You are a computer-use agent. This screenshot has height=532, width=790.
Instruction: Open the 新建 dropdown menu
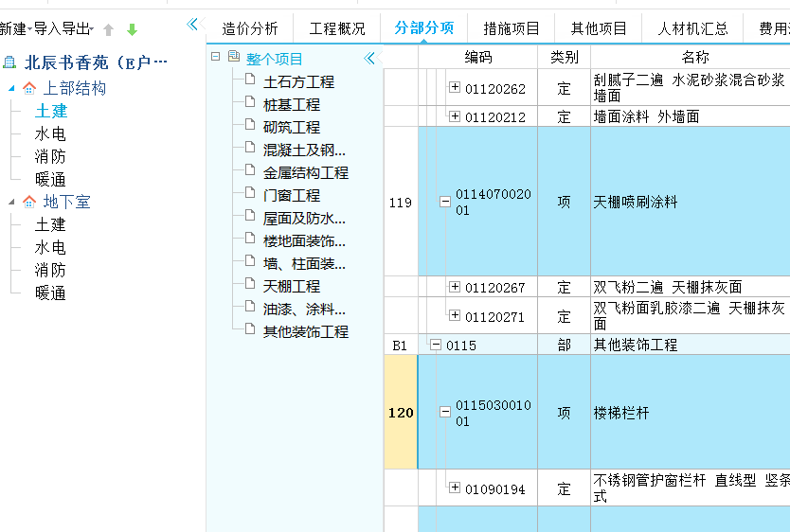(x=15, y=28)
